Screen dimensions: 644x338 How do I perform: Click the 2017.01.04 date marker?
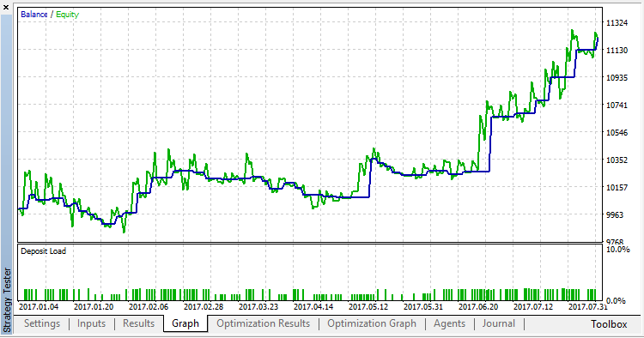(39, 307)
